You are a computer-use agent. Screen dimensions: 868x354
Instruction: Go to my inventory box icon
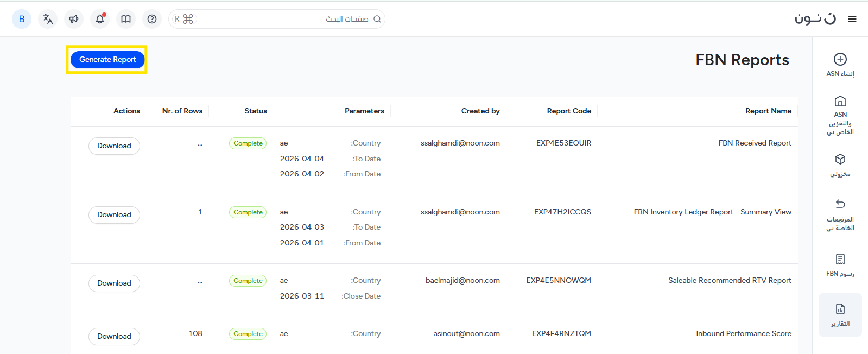[x=840, y=165]
